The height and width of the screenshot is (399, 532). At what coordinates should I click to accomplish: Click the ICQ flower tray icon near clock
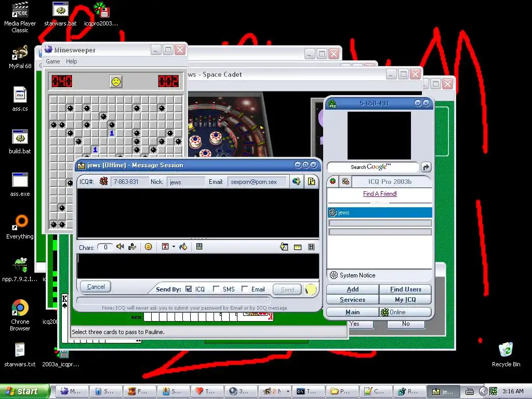493,391
